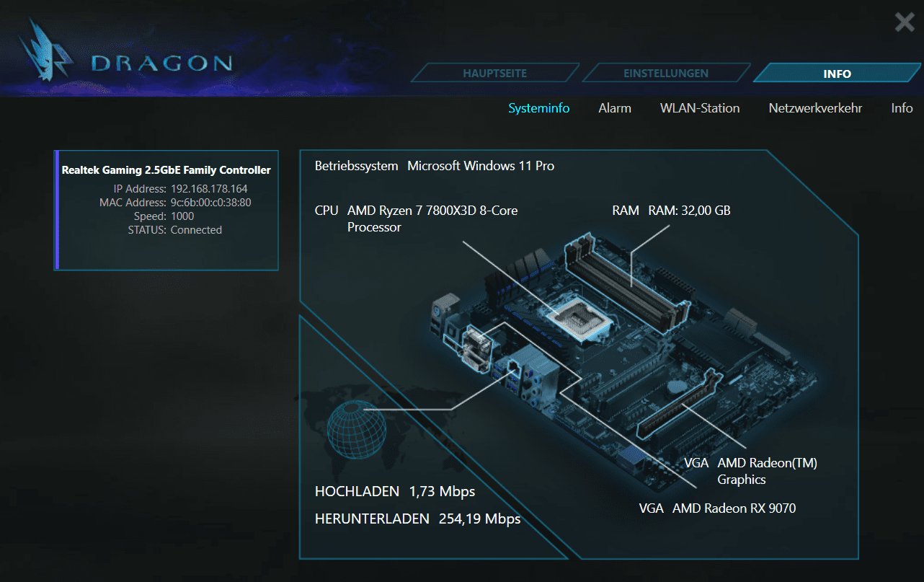Viewport: 924px width, 582px height.
Task: Open the Systeminfo sub-tab
Action: (x=539, y=108)
